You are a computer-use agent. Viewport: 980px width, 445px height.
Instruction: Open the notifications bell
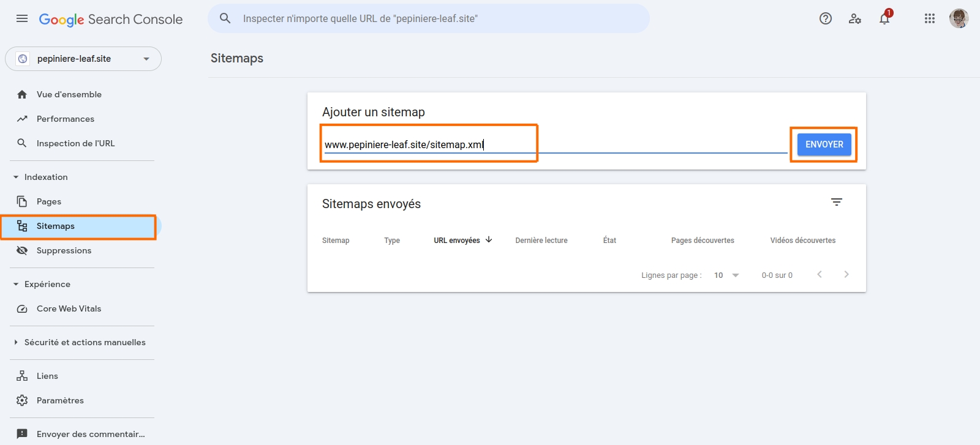click(x=884, y=18)
